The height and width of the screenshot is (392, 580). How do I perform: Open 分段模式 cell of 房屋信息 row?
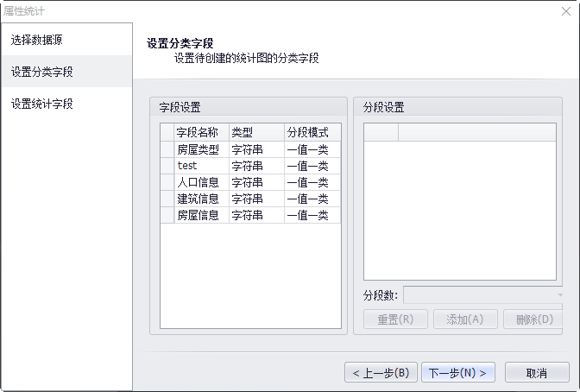(312, 215)
